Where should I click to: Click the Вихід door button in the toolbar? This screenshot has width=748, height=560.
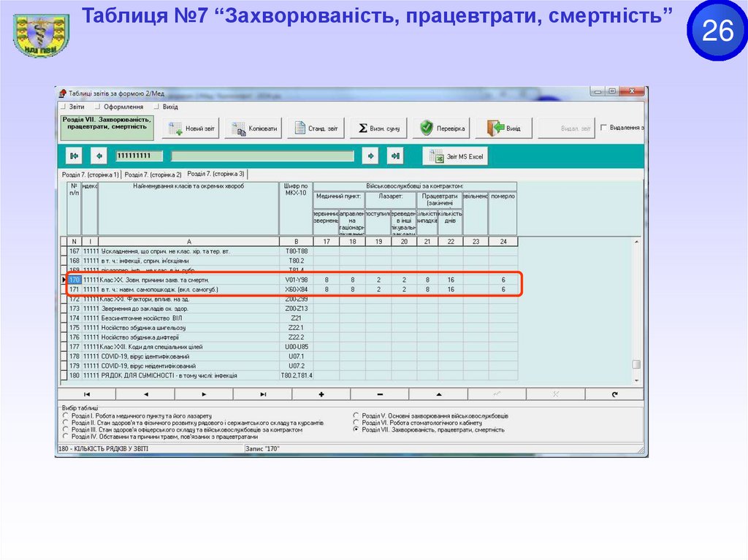coord(504,129)
